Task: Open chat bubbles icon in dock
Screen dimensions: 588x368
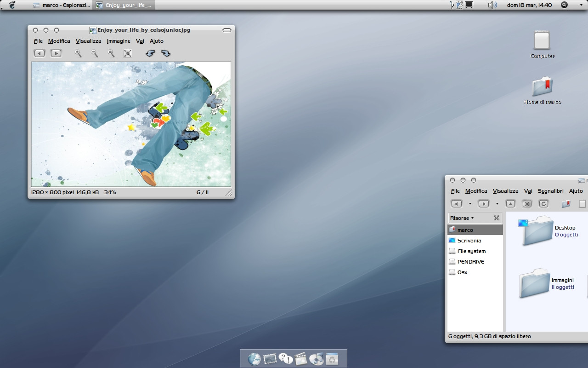Action: [x=286, y=359]
